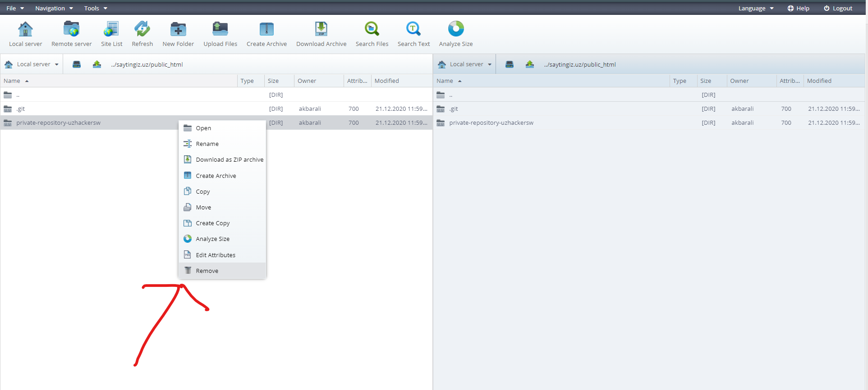
Task: Click the .git folder icon in the right panel
Action: [x=441, y=109]
